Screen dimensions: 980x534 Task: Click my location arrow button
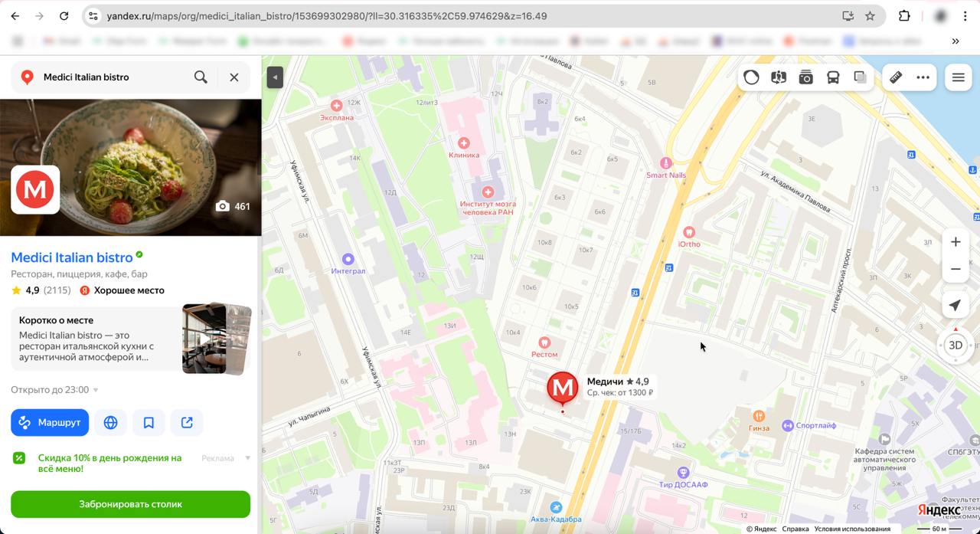(x=955, y=305)
